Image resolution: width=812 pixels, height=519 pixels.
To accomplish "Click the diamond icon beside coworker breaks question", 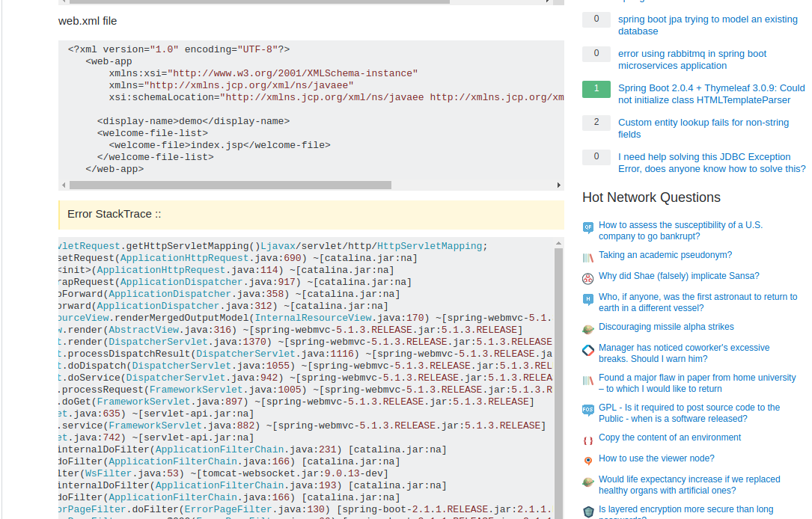I will (x=588, y=351).
